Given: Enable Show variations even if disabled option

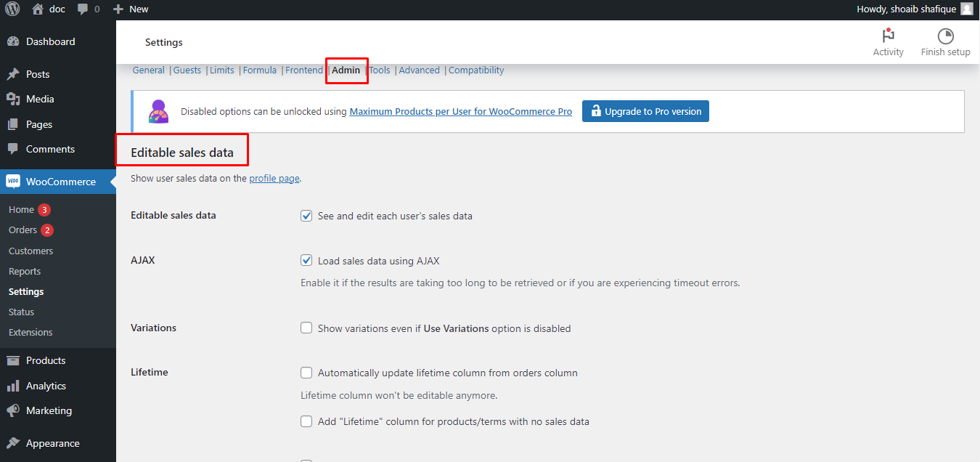Looking at the screenshot, I should click(306, 328).
